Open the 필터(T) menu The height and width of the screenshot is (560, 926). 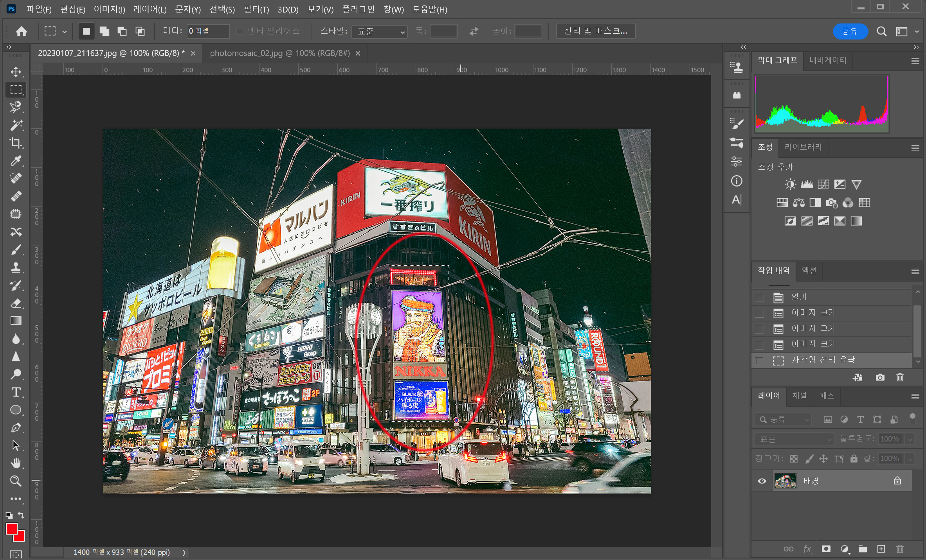click(256, 9)
